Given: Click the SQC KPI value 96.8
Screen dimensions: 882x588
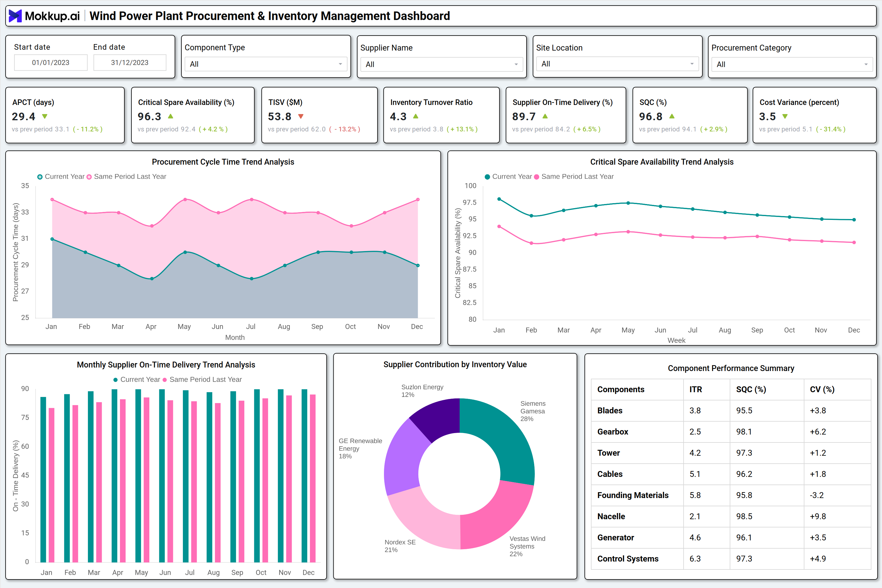Looking at the screenshot, I should click(x=651, y=117).
